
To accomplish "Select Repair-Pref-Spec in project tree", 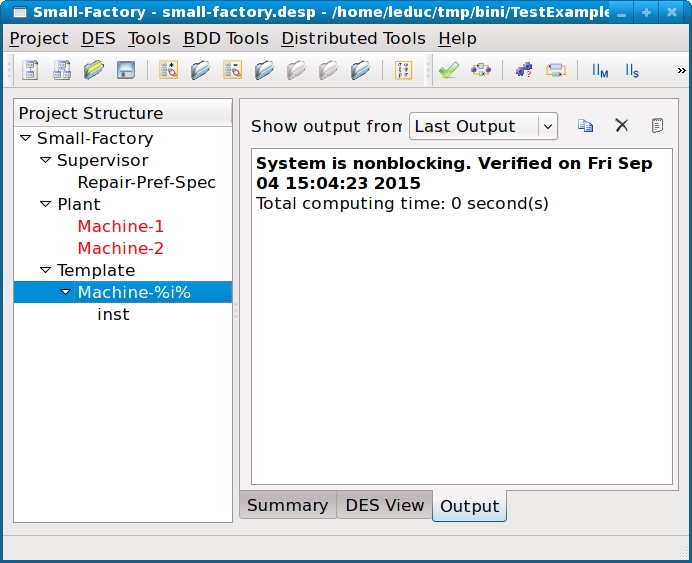I will [x=146, y=182].
